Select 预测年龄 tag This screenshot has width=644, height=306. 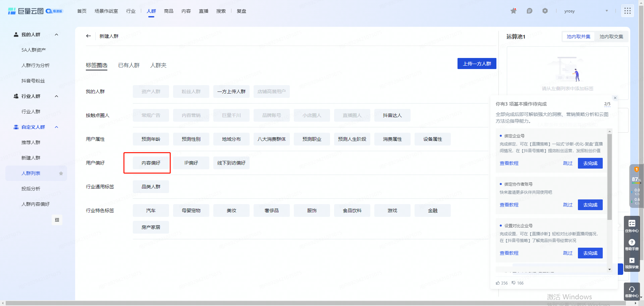(151, 139)
